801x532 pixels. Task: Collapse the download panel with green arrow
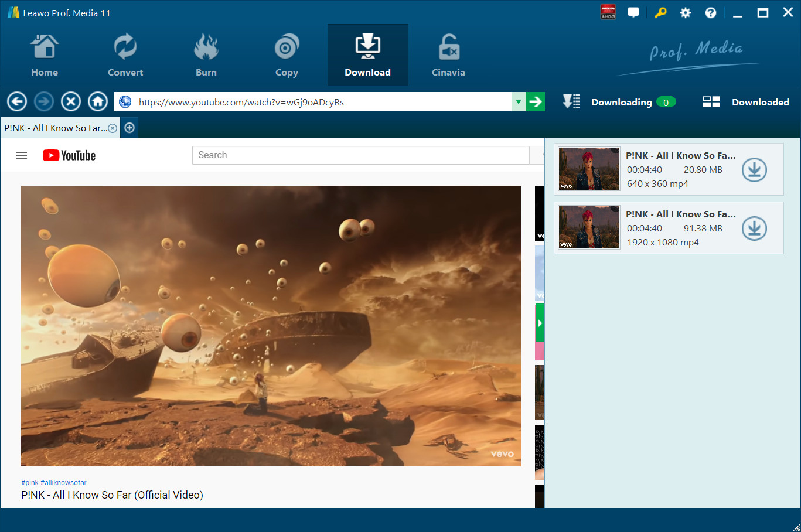click(540, 323)
